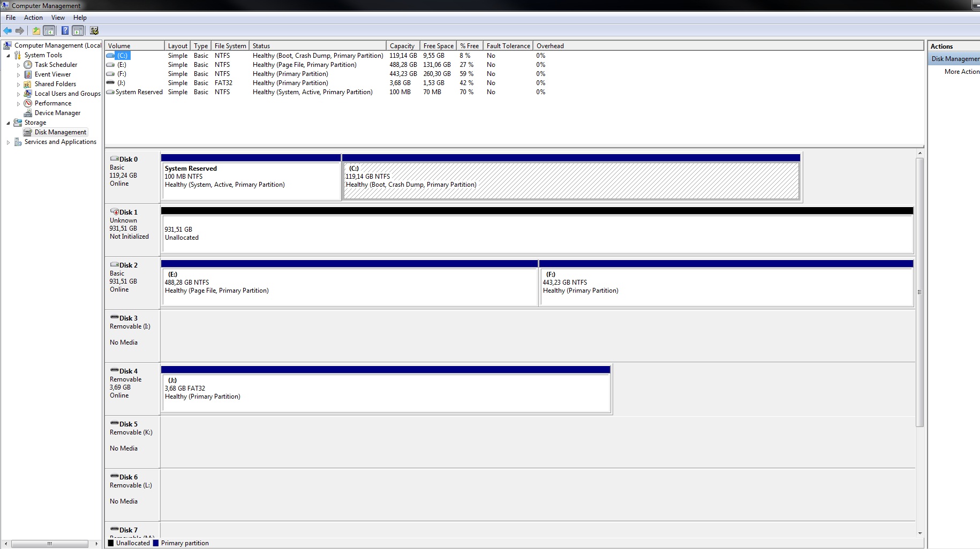Sort by the Free Space column header
980x549 pixels.
click(439, 46)
